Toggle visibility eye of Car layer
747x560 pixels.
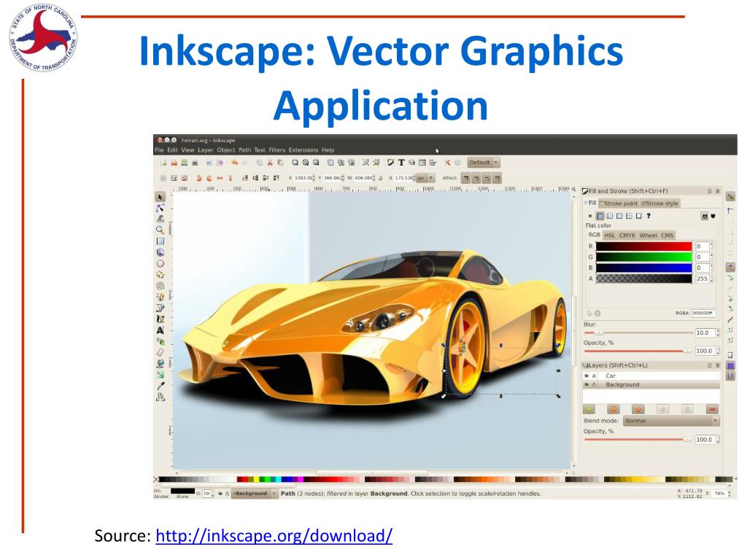click(x=587, y=376)
